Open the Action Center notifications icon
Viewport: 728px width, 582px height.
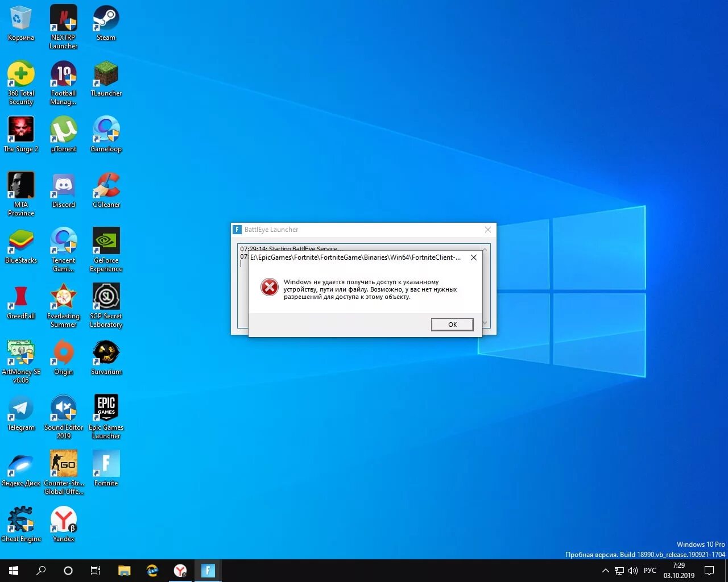[709, 571]
